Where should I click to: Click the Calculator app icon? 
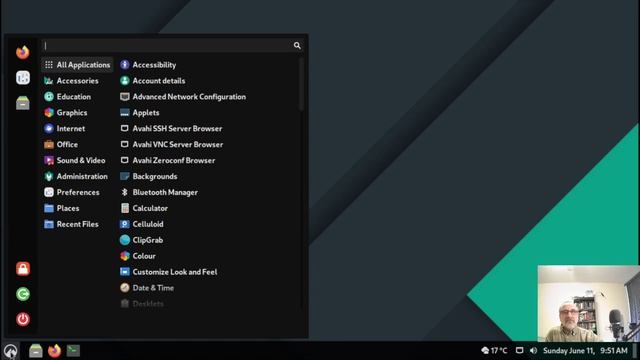[x=125, y=208]
